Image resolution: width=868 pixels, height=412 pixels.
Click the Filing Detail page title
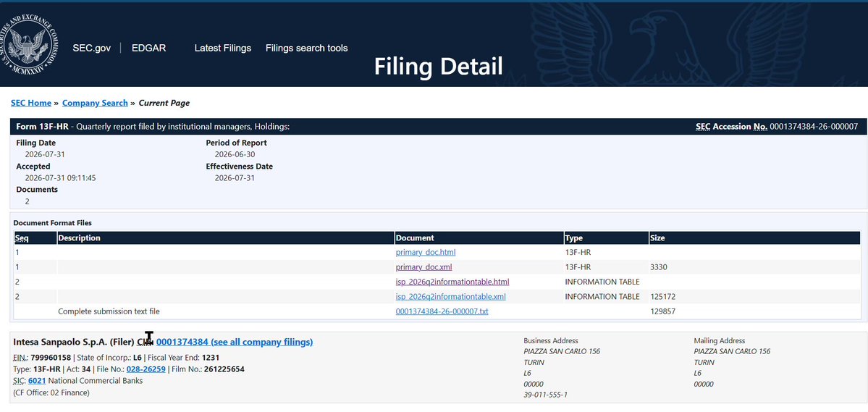(x=439, y=67)
